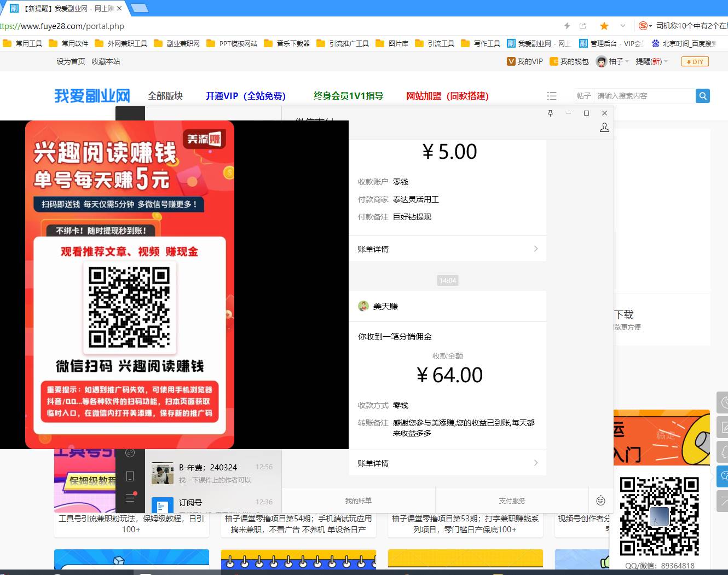
Task: Click the 开通VIP（全站免费）link
Action: point(245,95)
